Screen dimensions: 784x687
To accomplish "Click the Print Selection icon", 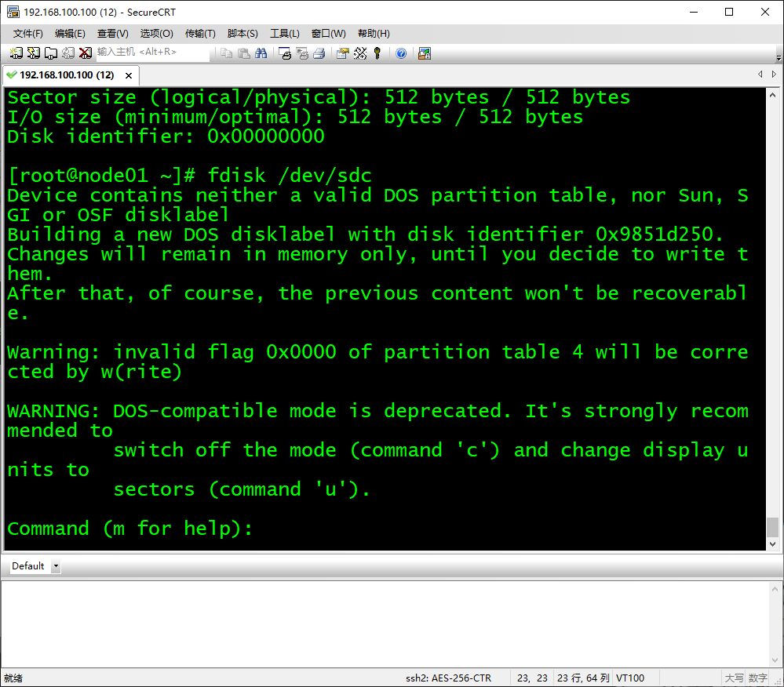I will 302,53.
